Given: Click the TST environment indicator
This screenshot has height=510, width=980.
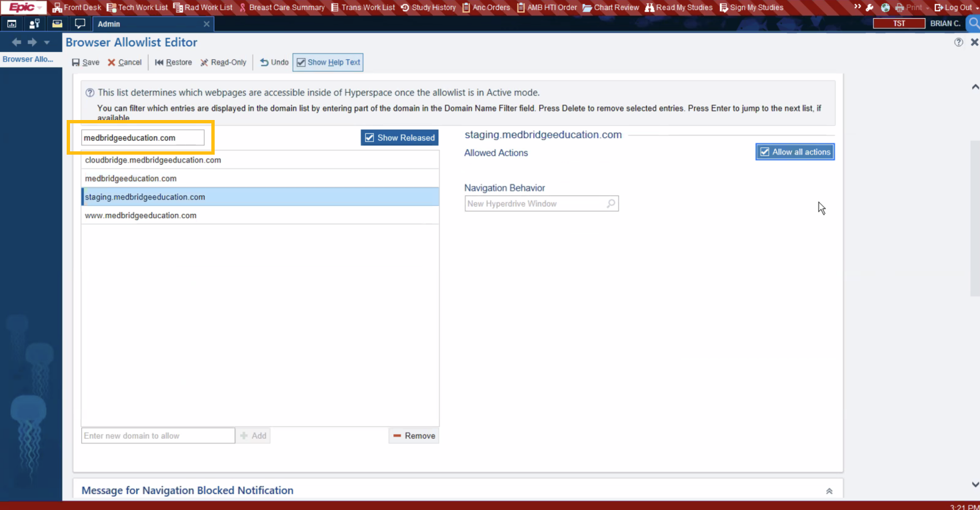Looking at the screenshot, I should click(x=899, y=23).
